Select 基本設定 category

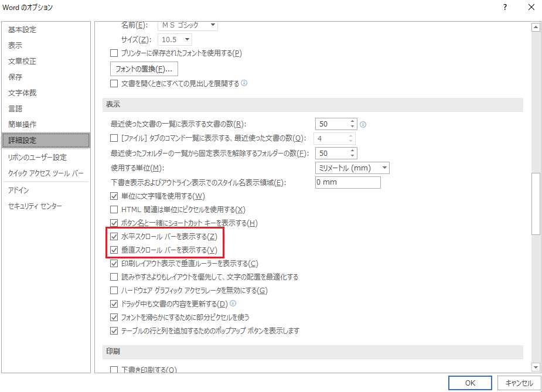(46, 30)
